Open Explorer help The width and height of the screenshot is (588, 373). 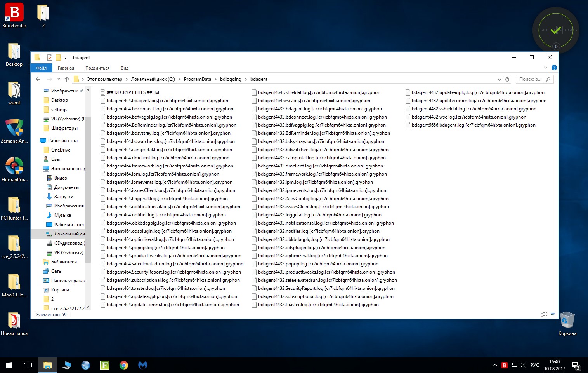pos(554,68)
